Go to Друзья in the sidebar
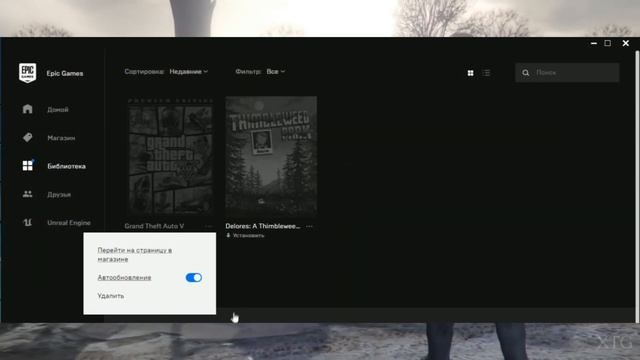Screen dimensions: 640x360 [59, 194]
